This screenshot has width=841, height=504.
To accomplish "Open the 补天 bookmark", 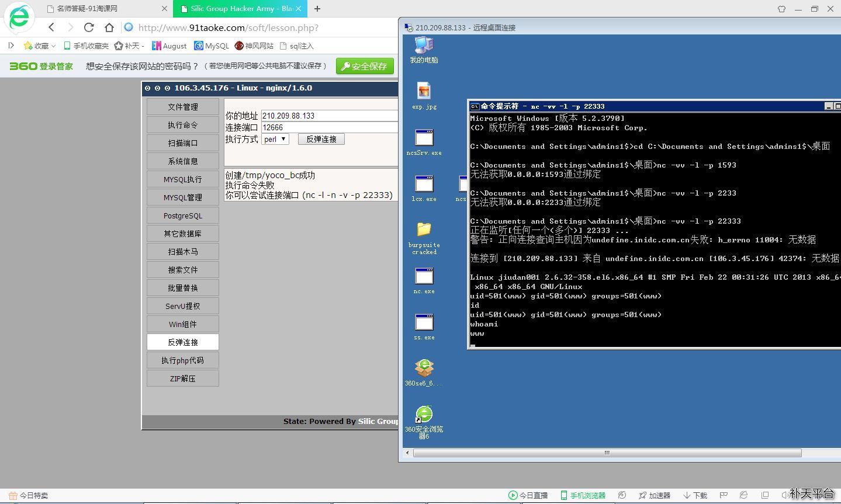I will [x=129, y=46].
